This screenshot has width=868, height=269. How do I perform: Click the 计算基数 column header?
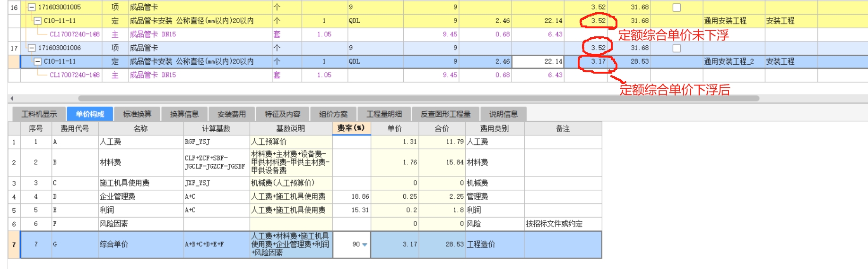tap(216, 128)
